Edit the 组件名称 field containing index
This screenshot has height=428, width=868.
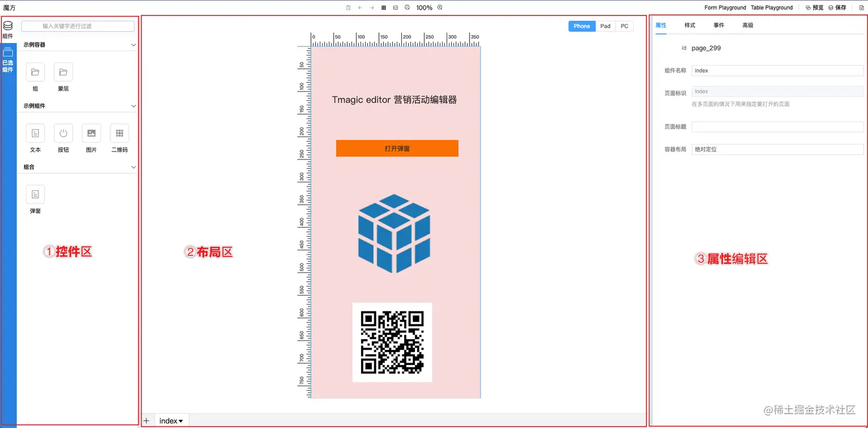pyautogui.click(x=777, y=71)
